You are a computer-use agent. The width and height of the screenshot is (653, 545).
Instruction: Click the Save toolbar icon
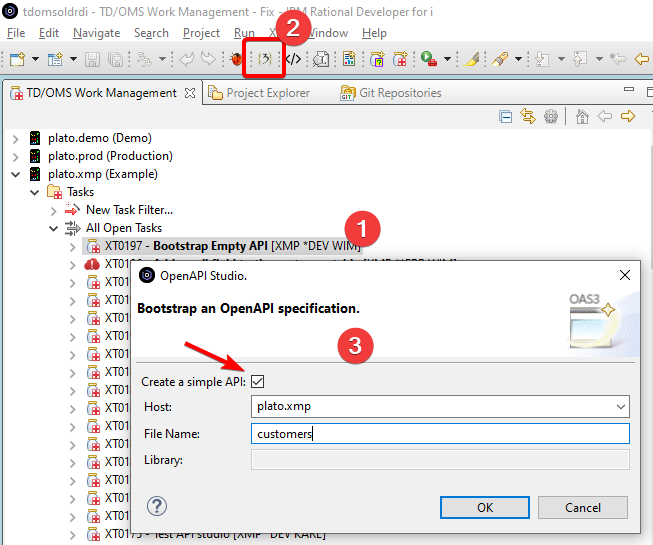[92, 59]
